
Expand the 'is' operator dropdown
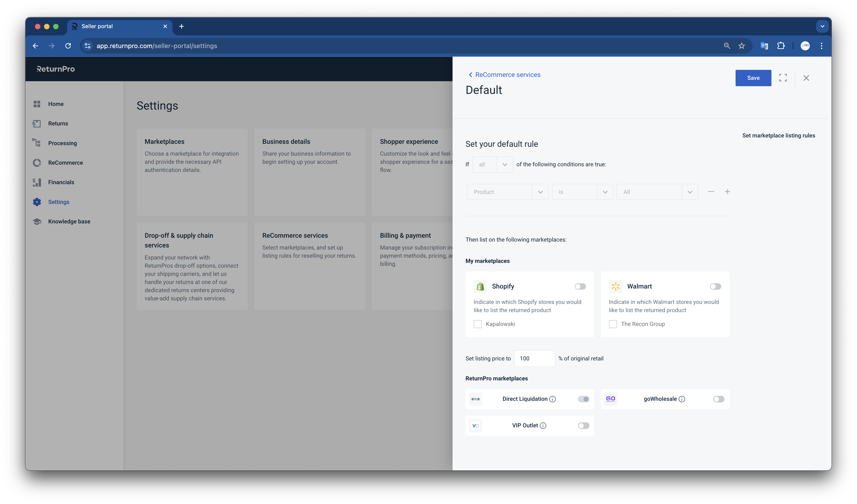point(582,192)
